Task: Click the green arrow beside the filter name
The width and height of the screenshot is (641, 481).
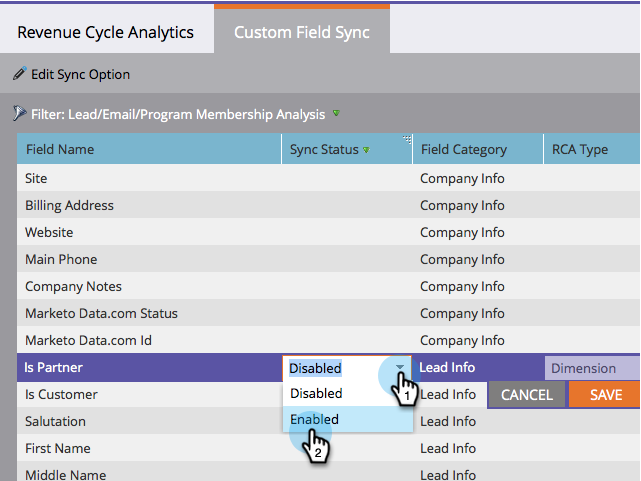Action: tap(336, 114)
